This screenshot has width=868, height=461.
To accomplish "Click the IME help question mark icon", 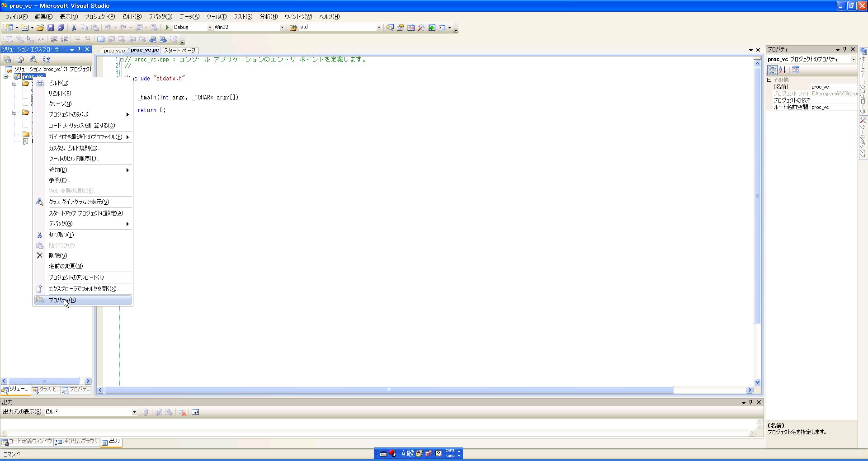I will (438, 453).
